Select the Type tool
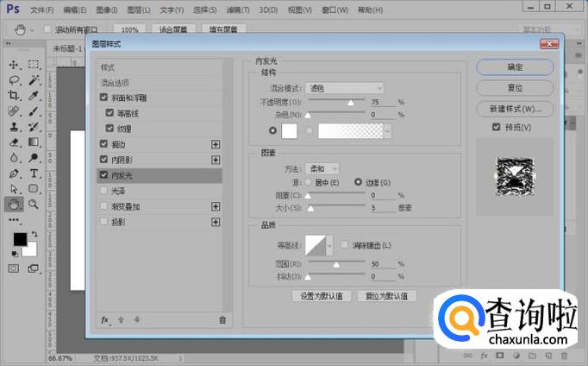Viewport: 588px width, 366px height. [34, 174]
